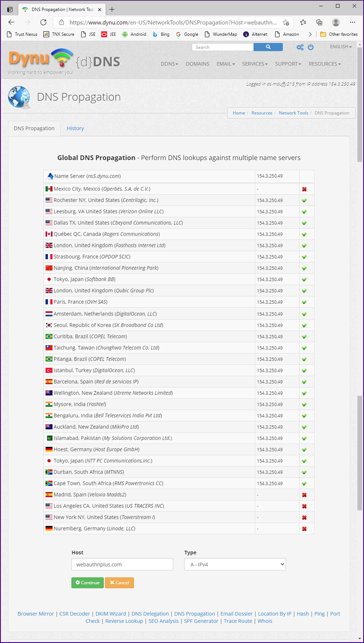This screenshot has width=364, height=643.
Task: Open the ENGLISH language dropdown
Action: pos(341,47)
